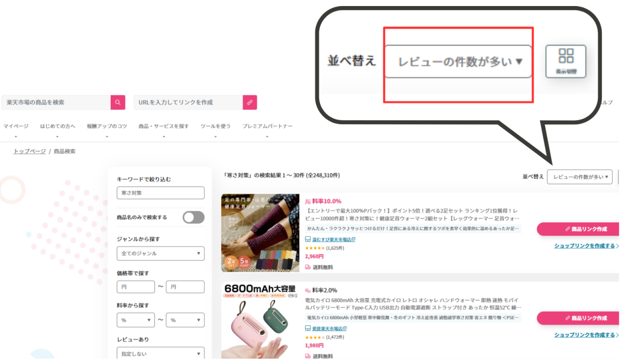Click the leg warmer product thumbnail
This screenshot has height=362, width=644.
coord(260,233)
